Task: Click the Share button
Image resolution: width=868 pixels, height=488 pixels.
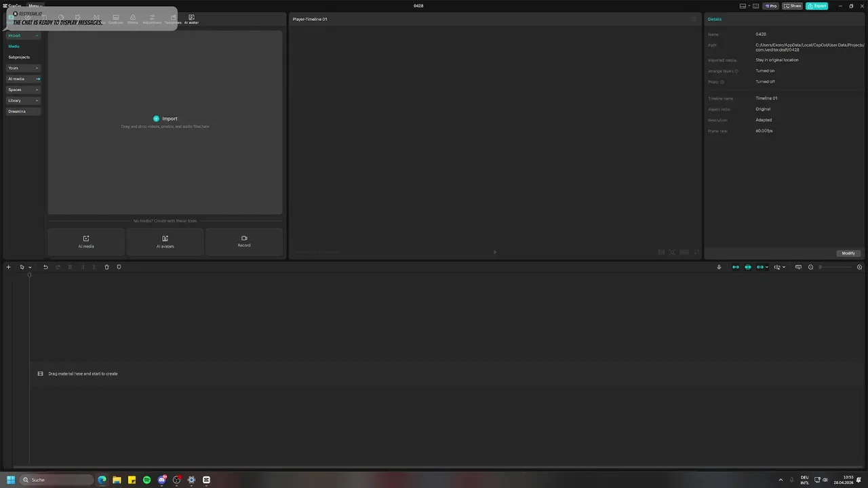Action: 792,5
